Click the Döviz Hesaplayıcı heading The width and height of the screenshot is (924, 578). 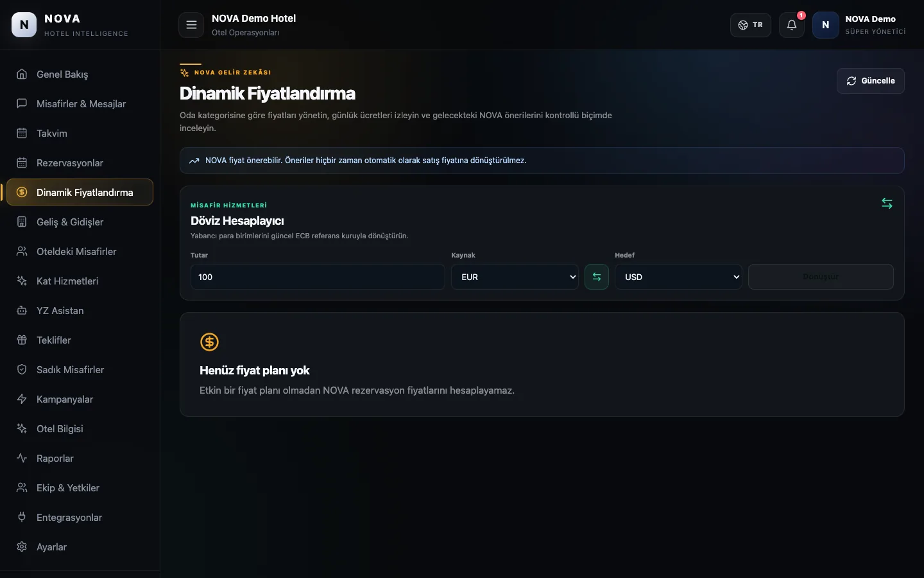pos(237,221)
